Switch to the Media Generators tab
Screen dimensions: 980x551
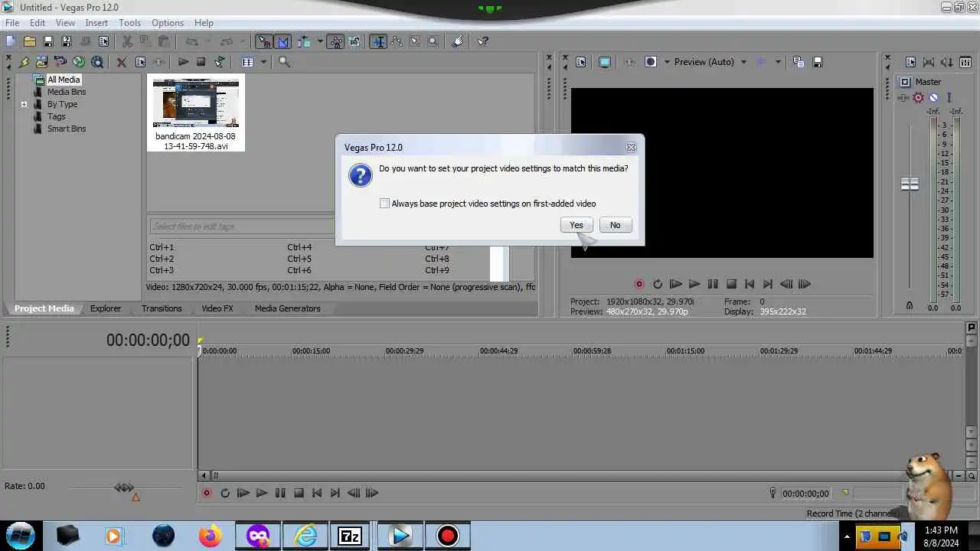click(288, 308)
